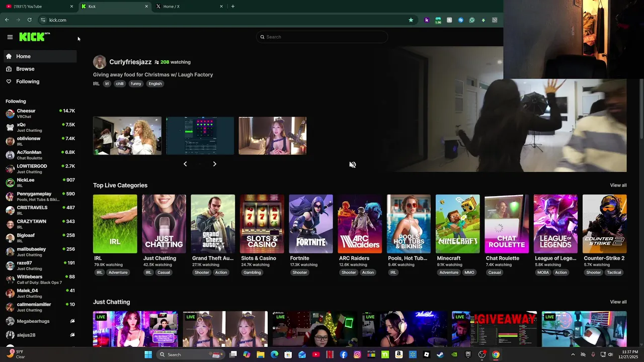
Task: Open Epic Games launcher from taskbar
Action: 468,354
